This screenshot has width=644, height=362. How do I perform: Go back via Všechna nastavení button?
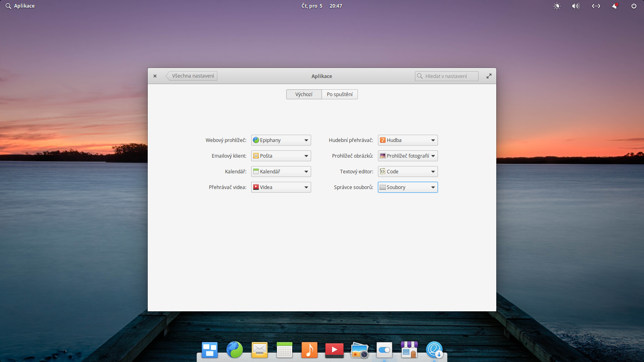click(191, 76)
